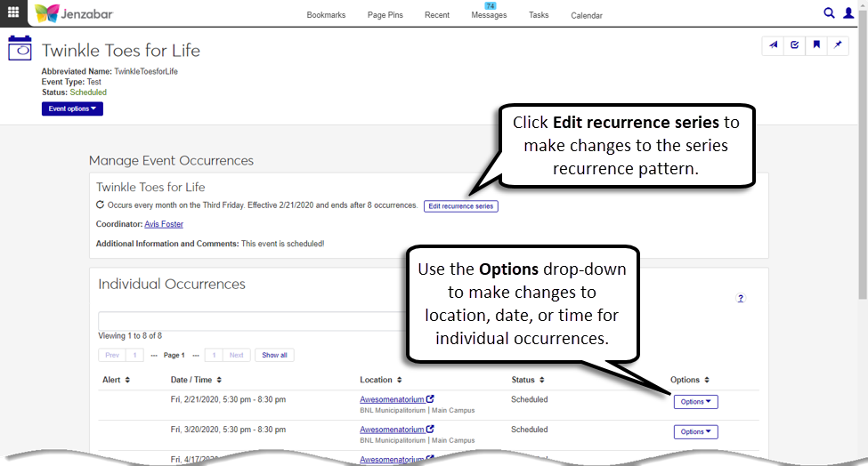Open the Messages menu item
The height and width of the screenshot is (466, 868).
(489, 15)
